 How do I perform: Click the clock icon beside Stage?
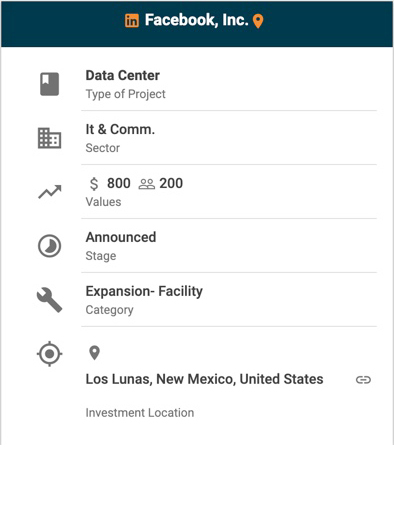[49, 246]
